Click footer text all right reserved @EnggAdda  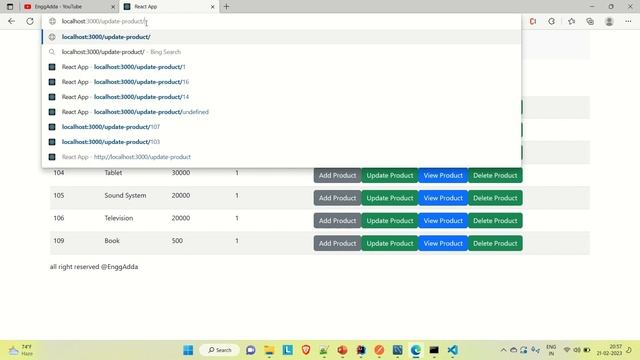pyautogui.click(x=94, y=267)
